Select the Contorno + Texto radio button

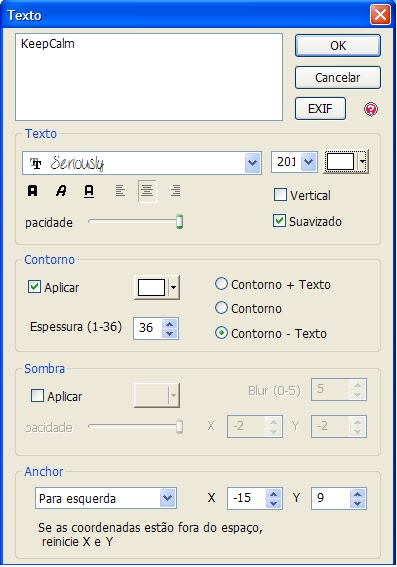tap(221, 284)
